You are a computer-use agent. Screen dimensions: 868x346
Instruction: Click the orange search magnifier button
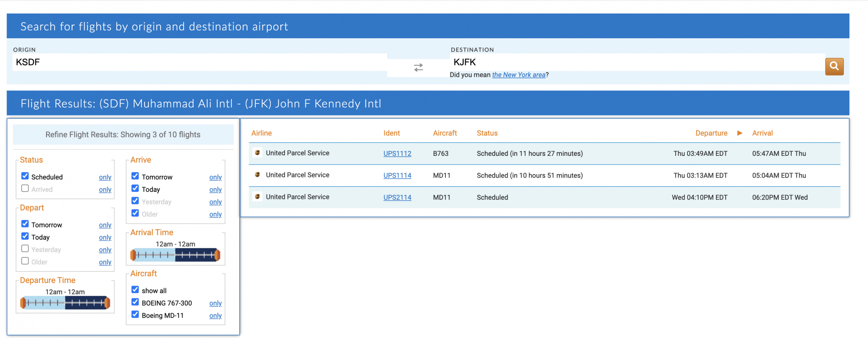click(x=834, y=66)
